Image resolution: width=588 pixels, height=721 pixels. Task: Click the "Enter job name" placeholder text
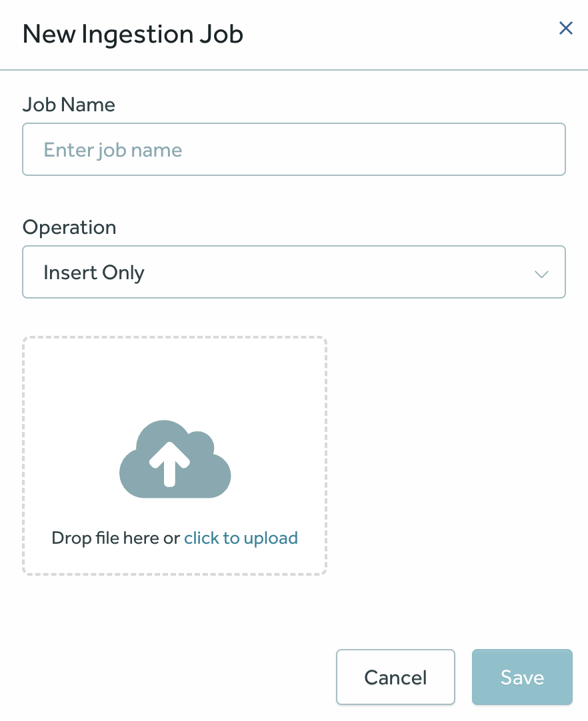pos(113,150)
